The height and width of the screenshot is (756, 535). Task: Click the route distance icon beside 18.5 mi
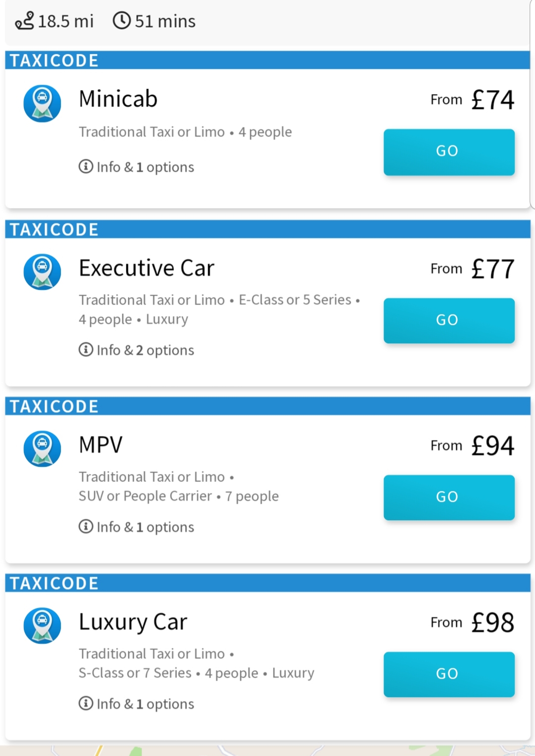(25, 21)
